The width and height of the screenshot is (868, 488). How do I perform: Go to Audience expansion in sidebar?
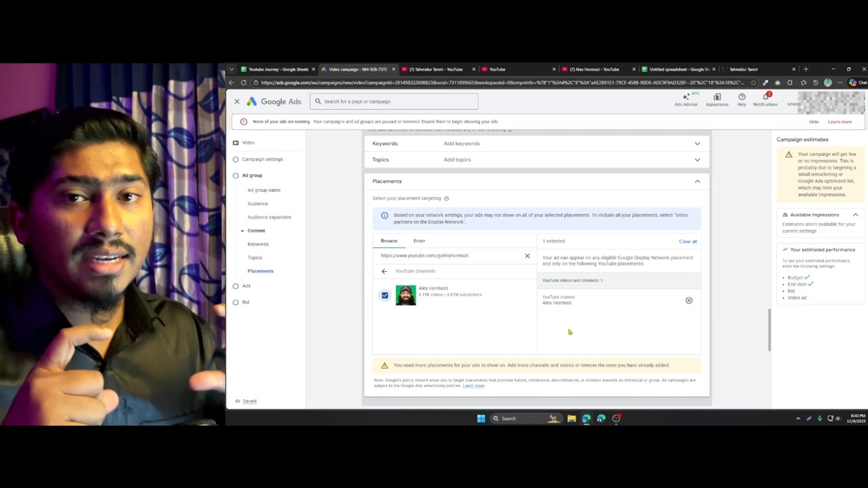tap(269, 218)
